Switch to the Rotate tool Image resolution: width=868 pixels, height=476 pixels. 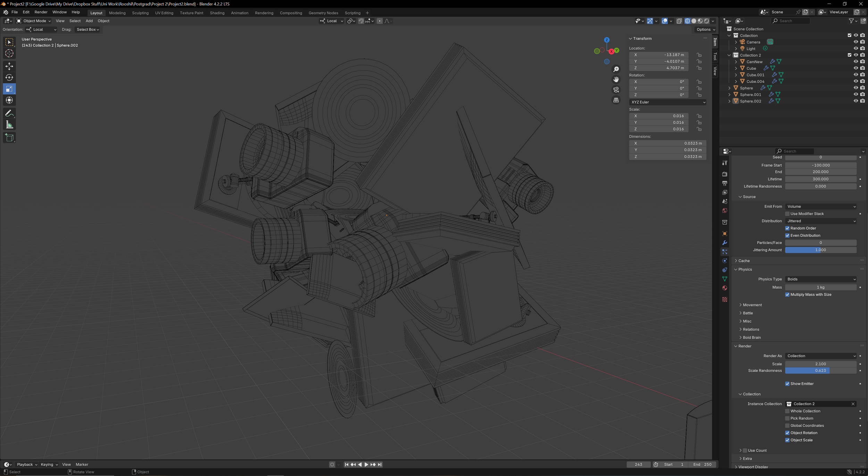pyautogui.click(x=9, y=77)
